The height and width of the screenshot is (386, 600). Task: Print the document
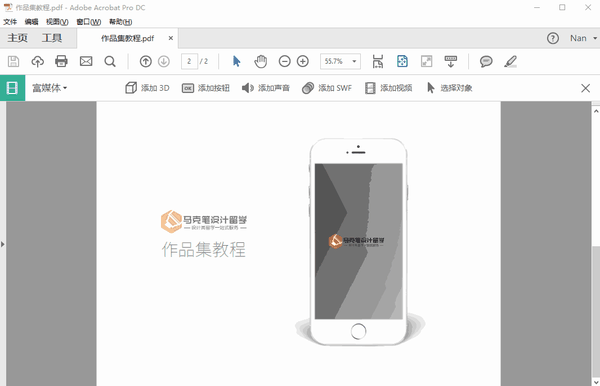[61, 61]
